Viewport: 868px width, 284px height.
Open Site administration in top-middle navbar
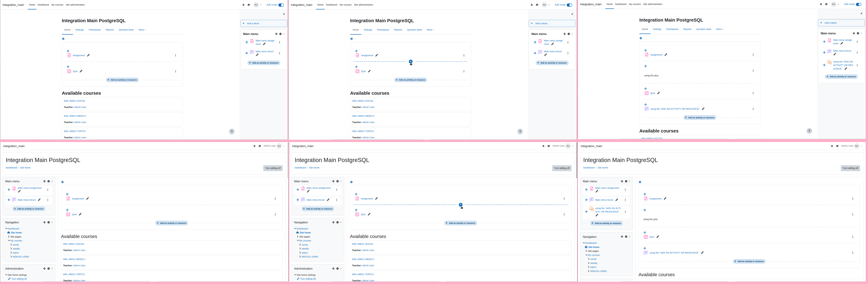[364, 5]
